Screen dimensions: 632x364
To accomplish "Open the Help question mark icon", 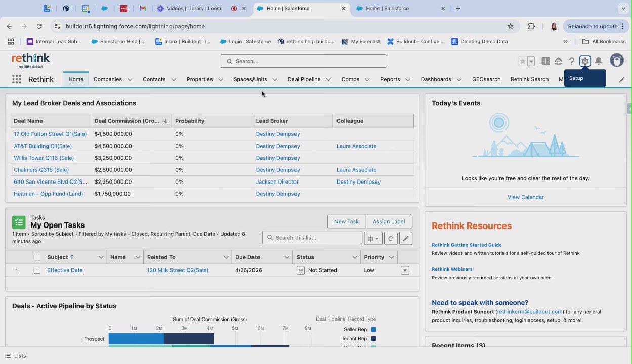I will [x=572, y=61].
